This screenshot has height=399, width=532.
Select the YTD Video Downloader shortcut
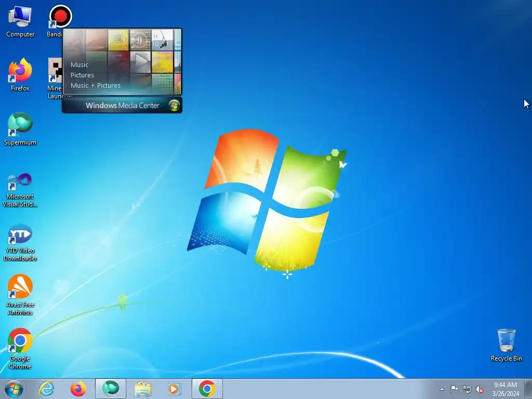(x=20, y=243)
